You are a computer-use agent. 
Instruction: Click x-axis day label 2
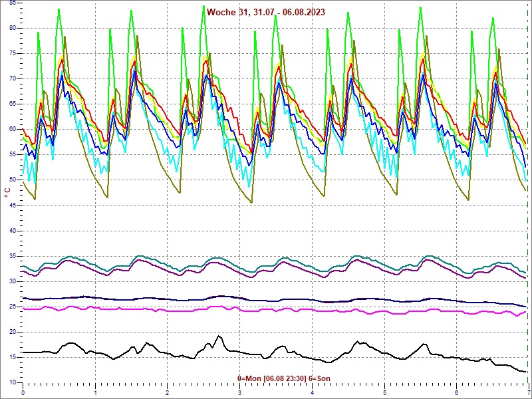(168, 393)
